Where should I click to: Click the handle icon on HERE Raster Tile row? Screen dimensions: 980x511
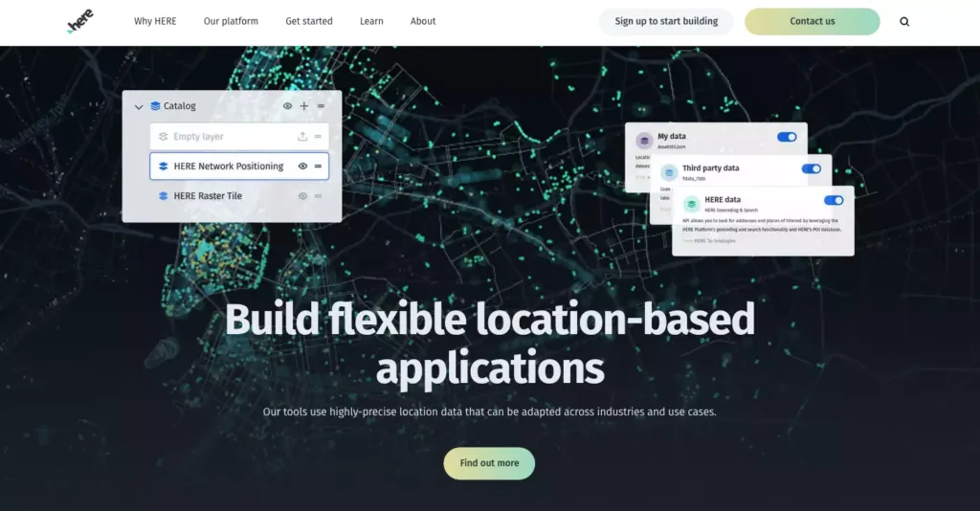pos(318,195)
